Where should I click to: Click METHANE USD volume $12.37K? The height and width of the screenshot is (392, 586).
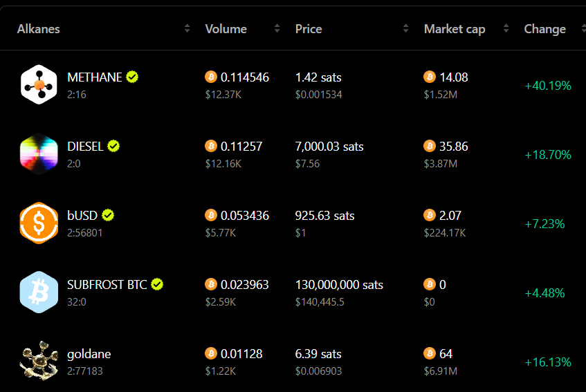click(x=223, y=95)
